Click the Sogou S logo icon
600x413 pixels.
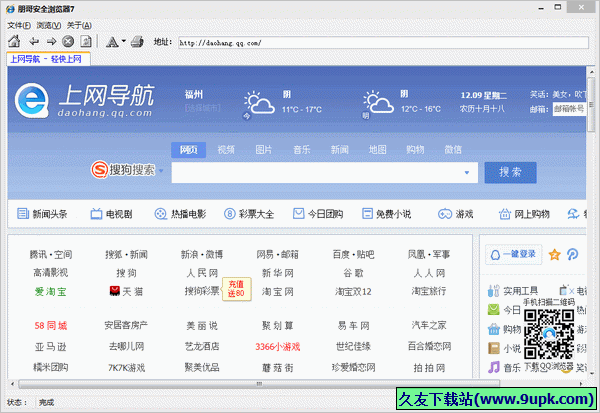[99, 170]
